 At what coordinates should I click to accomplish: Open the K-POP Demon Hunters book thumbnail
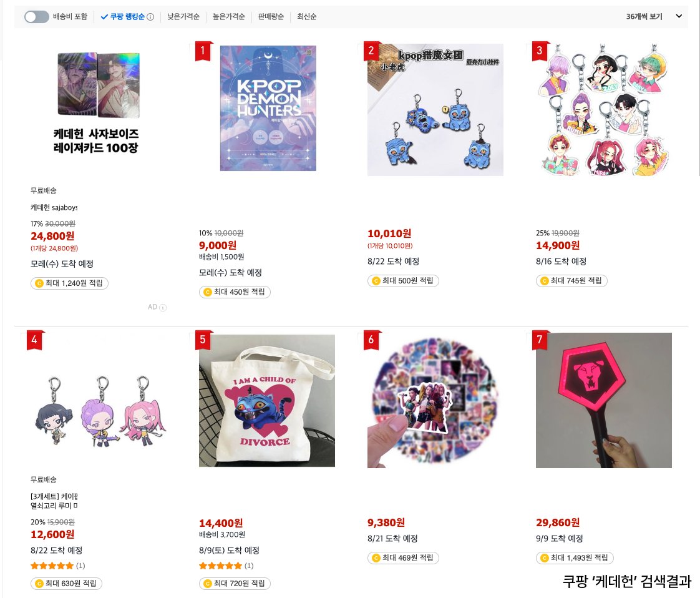click(268, 108)
